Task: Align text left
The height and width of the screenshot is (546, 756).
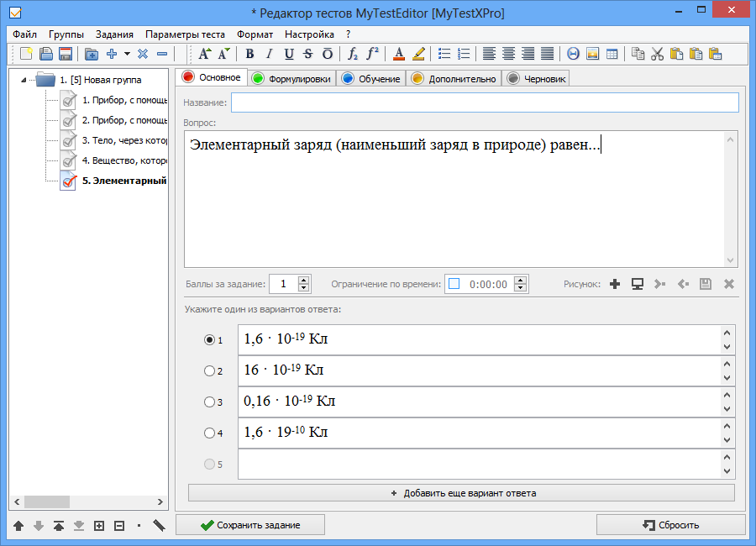Action: pos(489,54)
